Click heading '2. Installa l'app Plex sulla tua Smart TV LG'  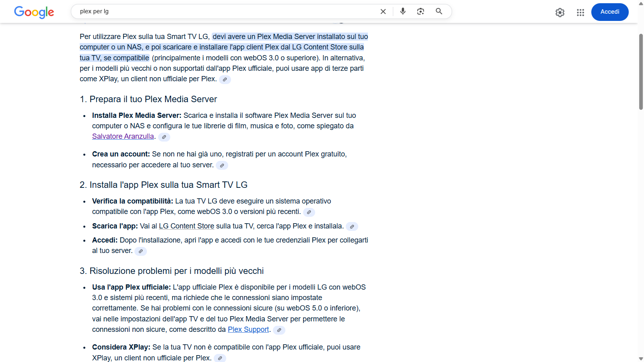tap(163, 185)
